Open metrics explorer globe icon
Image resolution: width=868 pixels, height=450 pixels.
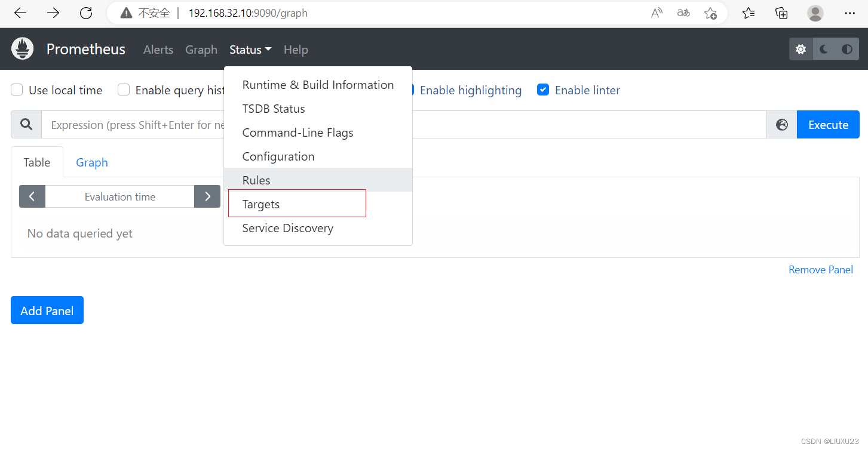782,124
